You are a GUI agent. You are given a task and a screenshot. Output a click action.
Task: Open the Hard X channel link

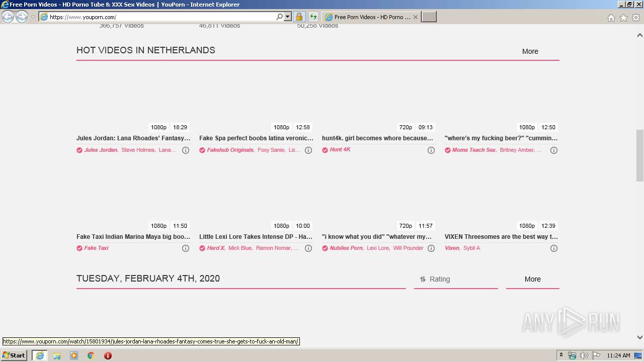click(x=215, y=248)
